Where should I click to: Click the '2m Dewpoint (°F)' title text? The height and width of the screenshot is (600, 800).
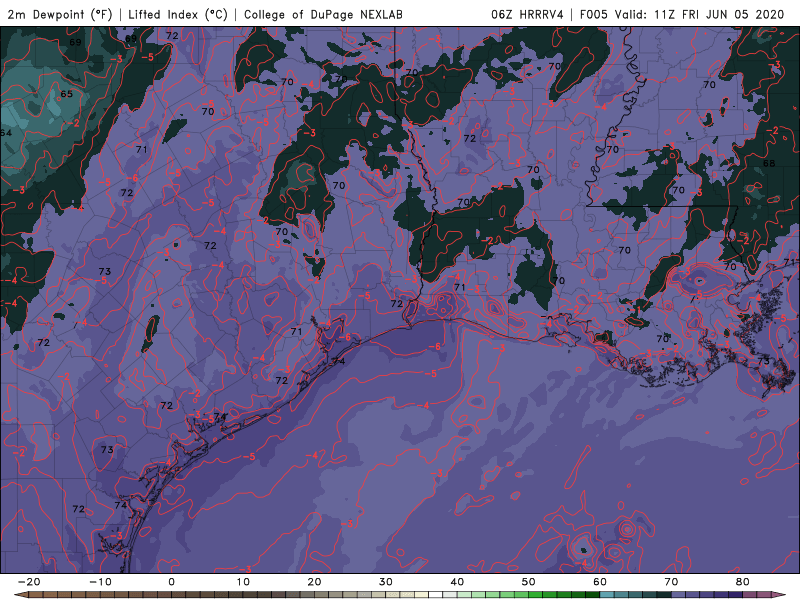point(60,14)
